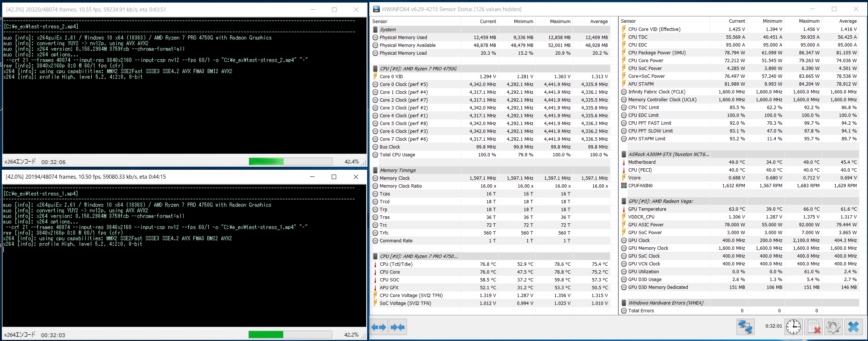Click the CPU Package Power (SMU) bolt icon
The width and height of the screenshot is (868, 341).
[624, 52]
